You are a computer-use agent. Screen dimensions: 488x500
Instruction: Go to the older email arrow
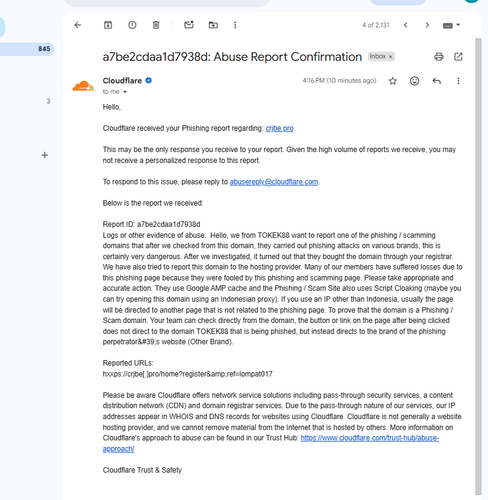pos(427,25)
